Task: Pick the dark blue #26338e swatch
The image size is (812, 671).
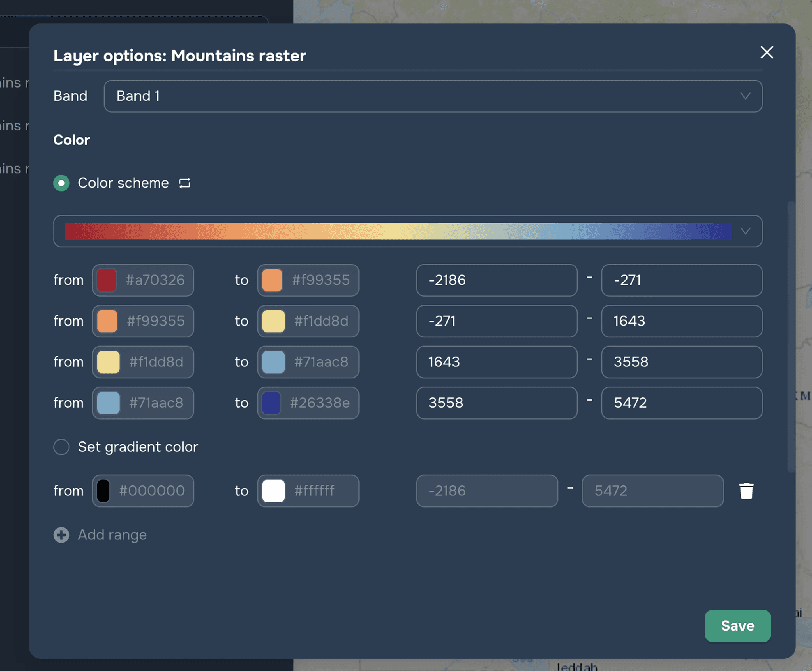Action: point(272,403)
